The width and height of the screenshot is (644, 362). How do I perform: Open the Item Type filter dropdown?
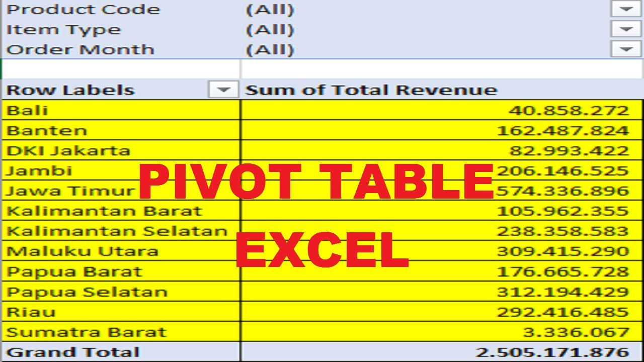pyautogui.click(x=626, y=29)
